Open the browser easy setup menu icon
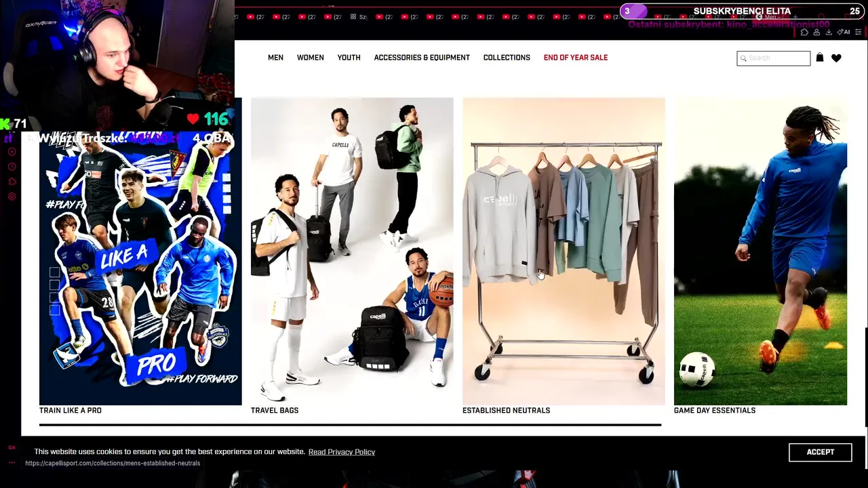This screenshot has width=868, height=488. click(x=859, y=32)
